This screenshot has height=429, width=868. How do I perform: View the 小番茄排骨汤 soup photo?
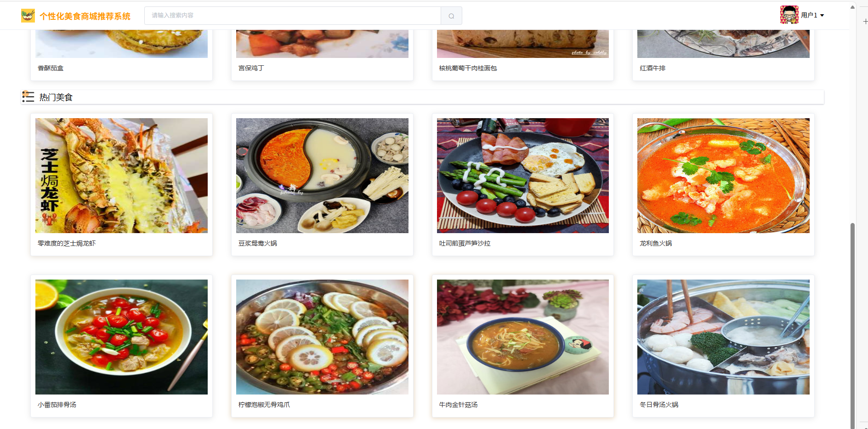121,337
